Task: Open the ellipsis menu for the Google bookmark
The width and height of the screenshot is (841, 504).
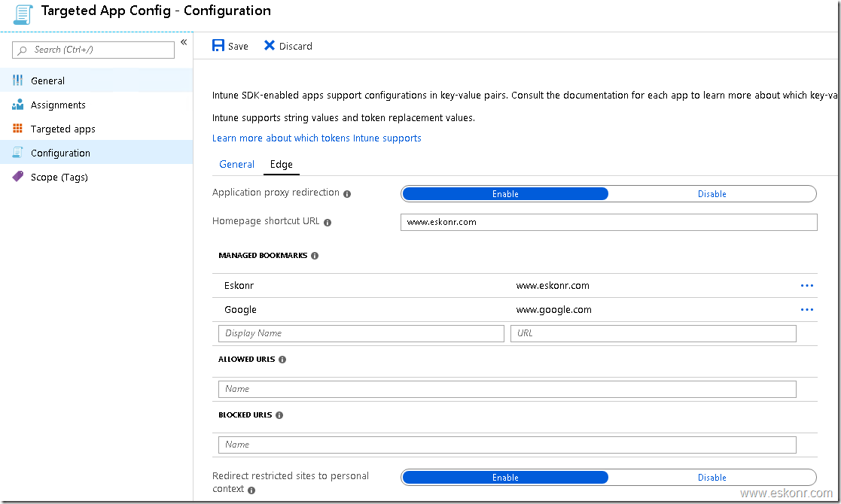Action: pyautogui.click(x=806, y=309)
